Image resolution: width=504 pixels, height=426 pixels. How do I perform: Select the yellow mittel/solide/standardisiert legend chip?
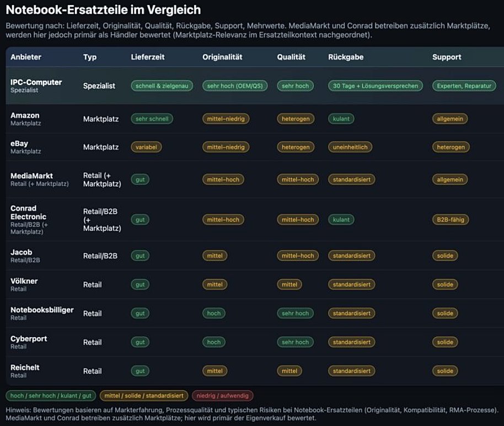pyautogui.click(x=143, y=395)
